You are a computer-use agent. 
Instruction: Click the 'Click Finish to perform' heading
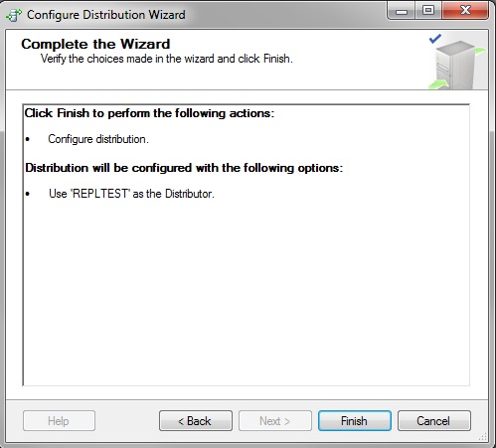149,113
